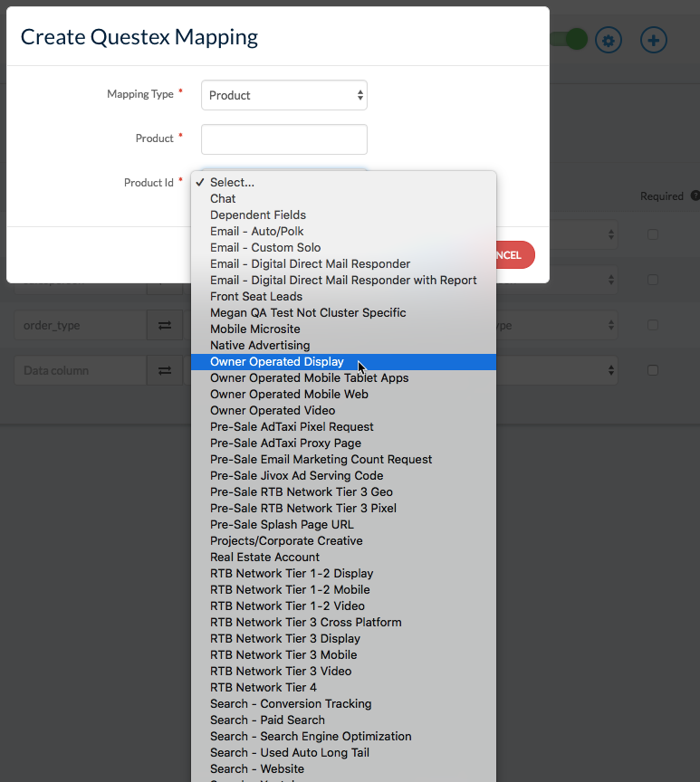Select Owner Operated Mobile Web
The width and height of the screenshot is (700, 782).
point(343,395)
